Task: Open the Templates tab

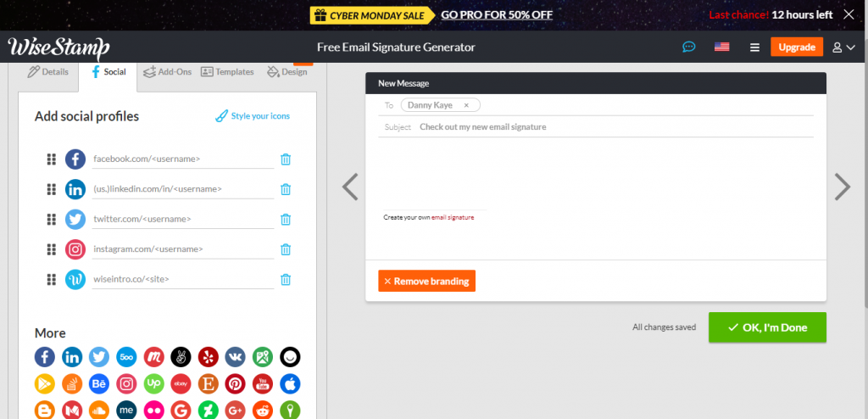Action: (x=227, y=72)
